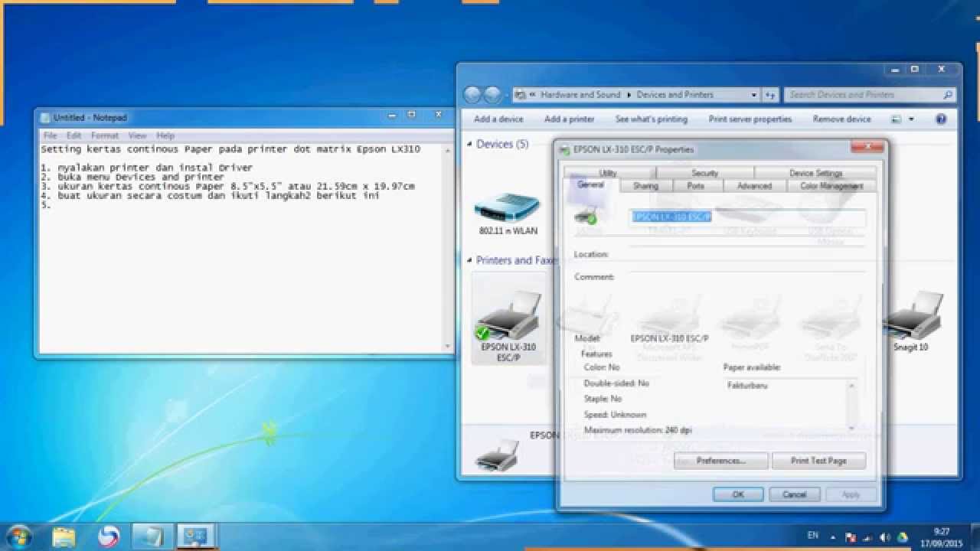Open the volume tray icon
Image resolution: width=980 pixels, height=551 pixels.
click(x=885, y=537)
